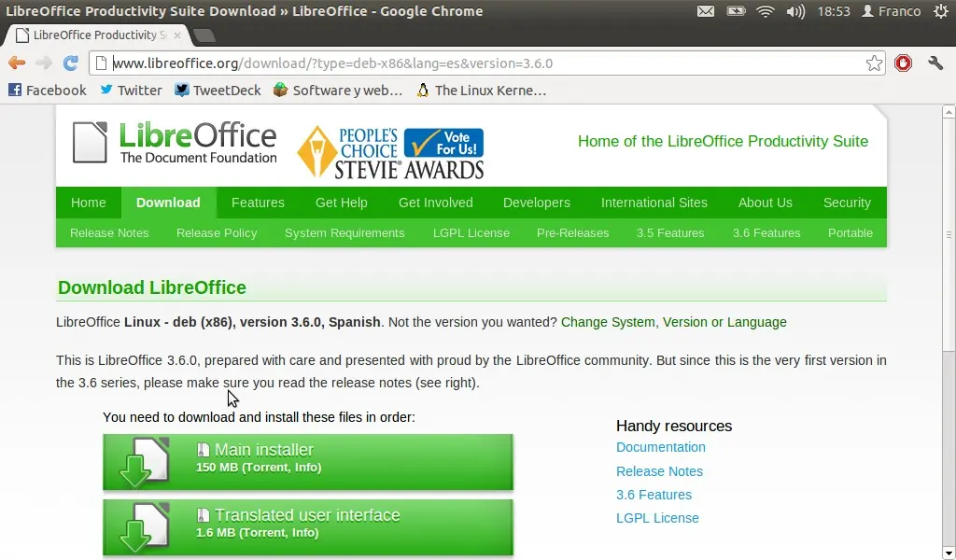This screenshot has height=560, width=956.
Task: Go to the Home nav item
Action: (89, 203)
